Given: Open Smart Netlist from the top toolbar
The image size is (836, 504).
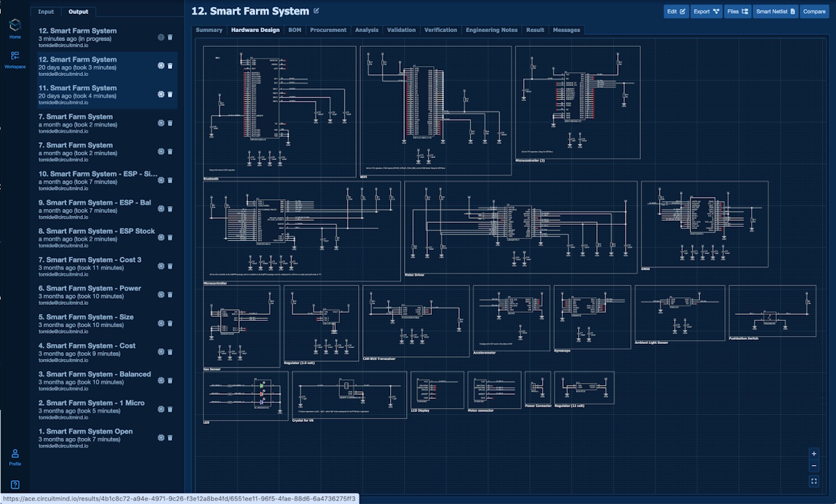Looking at the screenshot, I should pos(775,12).
